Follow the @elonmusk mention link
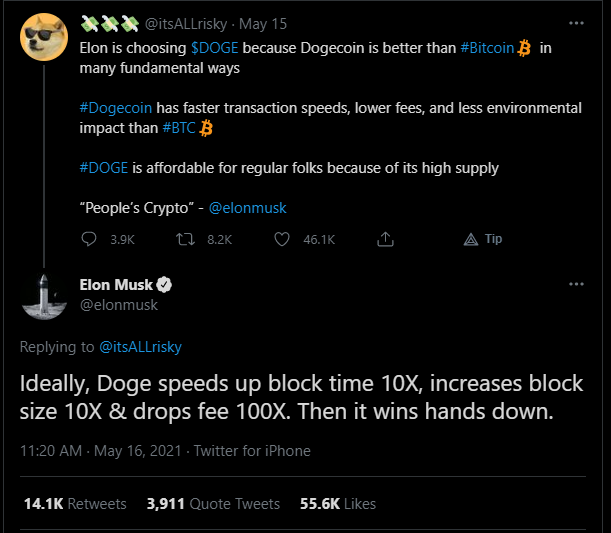Screen dimensions: 611x533 pyautogui.click(x=248, y=208)
